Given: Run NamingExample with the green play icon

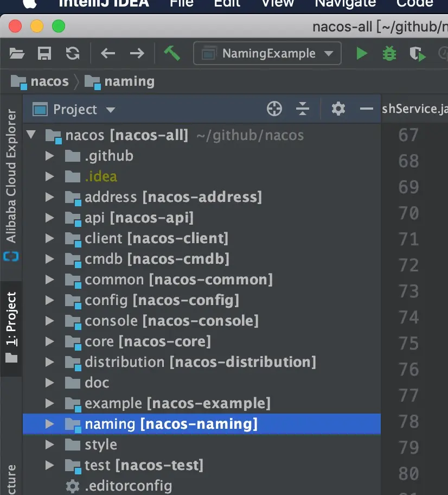Looking at the screenshot, I should coord(362,53).
